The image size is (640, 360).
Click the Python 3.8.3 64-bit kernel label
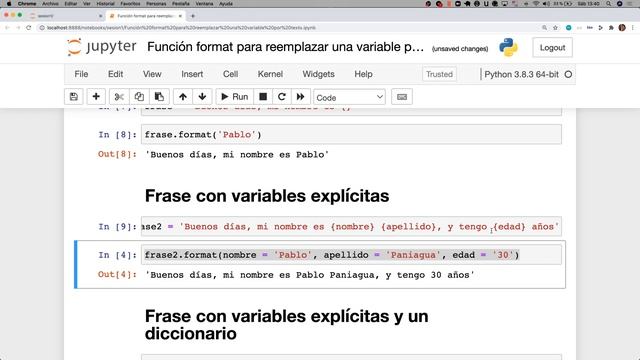(521, 75)
